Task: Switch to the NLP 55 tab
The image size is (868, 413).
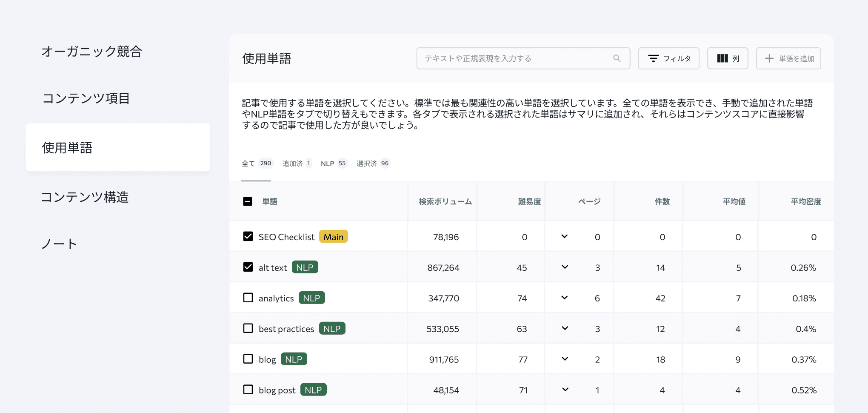Action: point(334,163)
